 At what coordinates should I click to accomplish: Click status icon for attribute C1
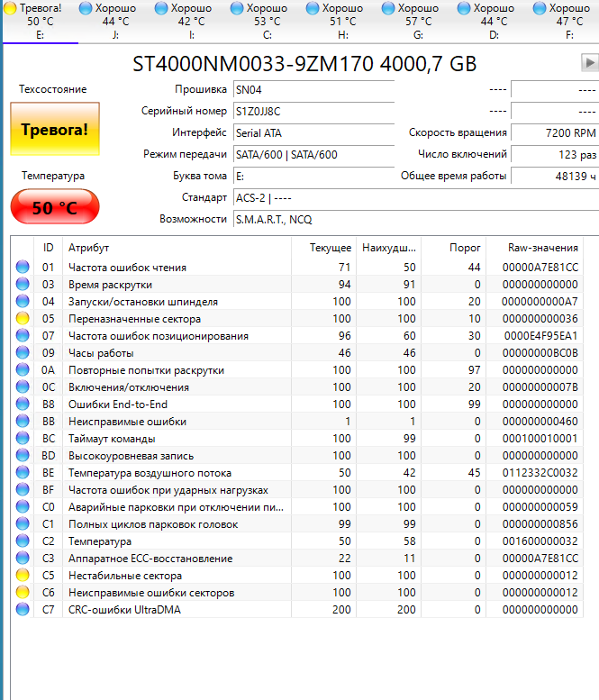pyautogui.click(x=23, y=523)
